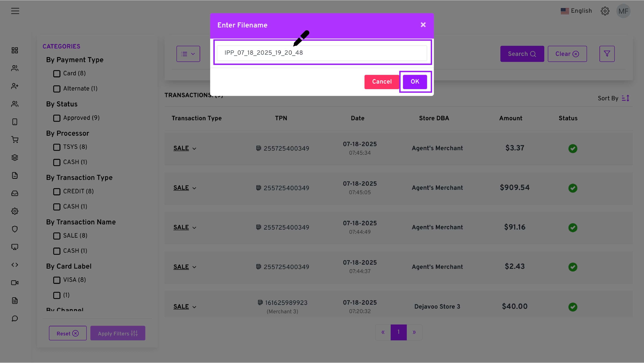Click next page double arrow
The image size is (644, 363).
(414, 332)
